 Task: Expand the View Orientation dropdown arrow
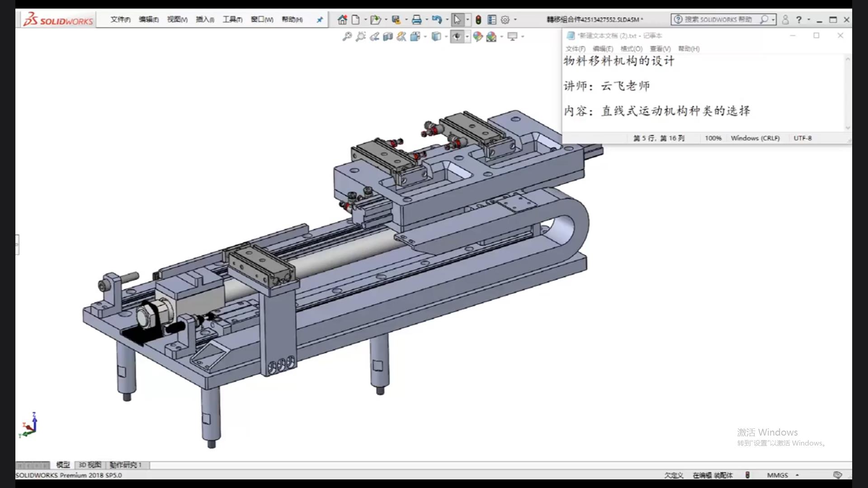click(425, 37)
